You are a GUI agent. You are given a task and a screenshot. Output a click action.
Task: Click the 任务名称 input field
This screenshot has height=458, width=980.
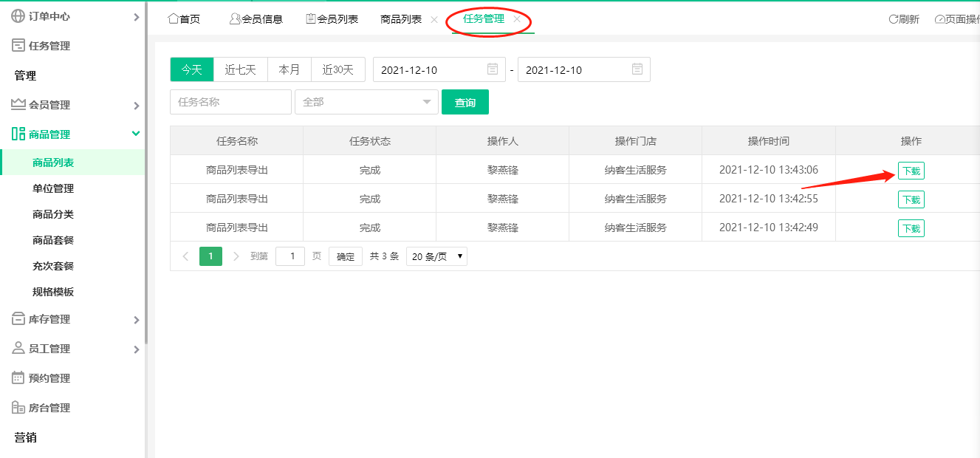230,102
